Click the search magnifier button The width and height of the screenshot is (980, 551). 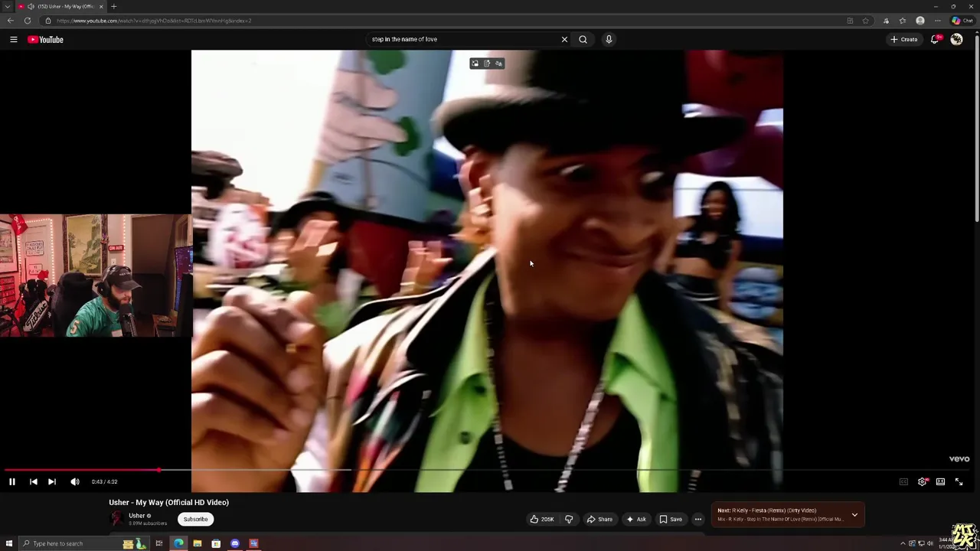point(583,39)
